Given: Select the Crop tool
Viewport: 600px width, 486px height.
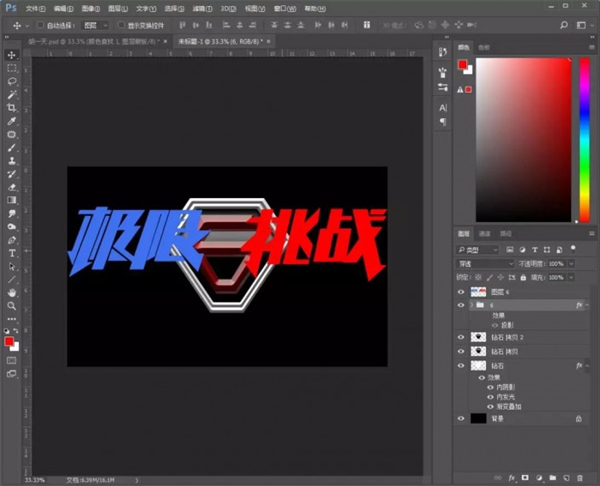Looking at the screenshot, I should [12, 107].
